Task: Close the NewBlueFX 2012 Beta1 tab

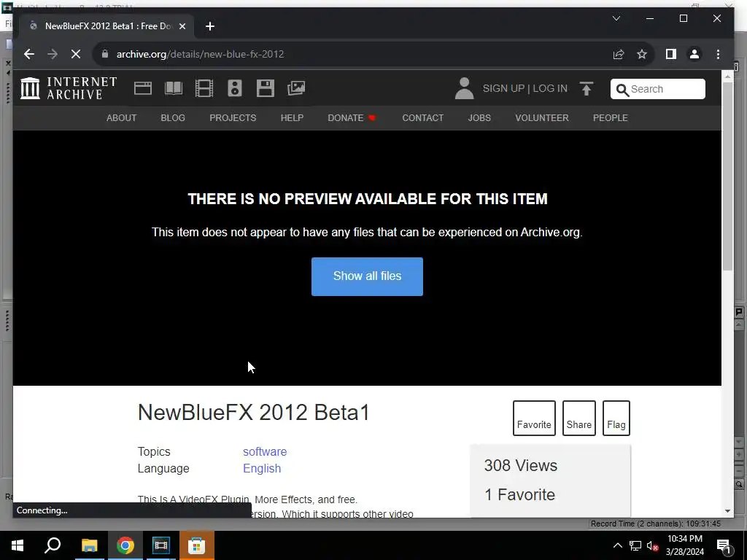Action: [182, 26]
